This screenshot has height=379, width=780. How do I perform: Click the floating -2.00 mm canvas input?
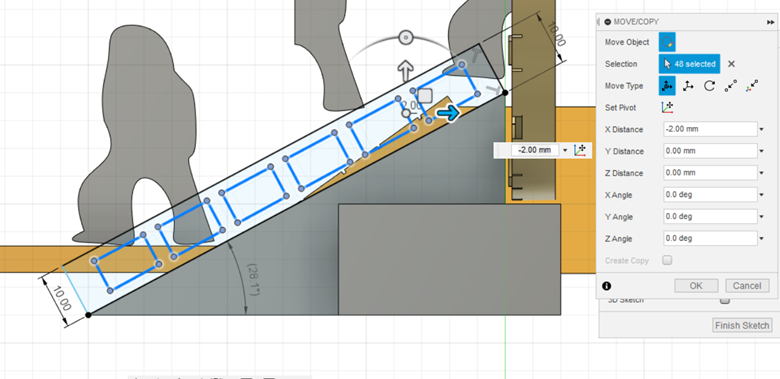[x=534, y=150]
